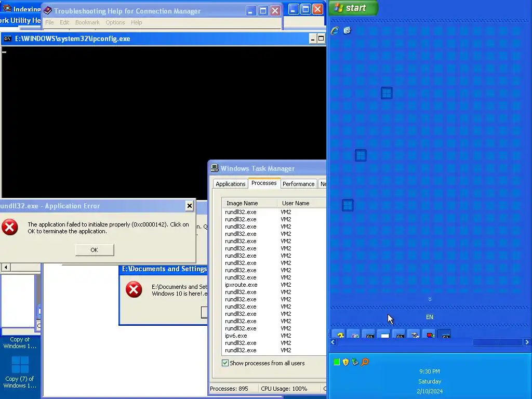Screen dimensions: 532x399
Task: Open the File menu in Troubleshooting Help
Action: 49,22
